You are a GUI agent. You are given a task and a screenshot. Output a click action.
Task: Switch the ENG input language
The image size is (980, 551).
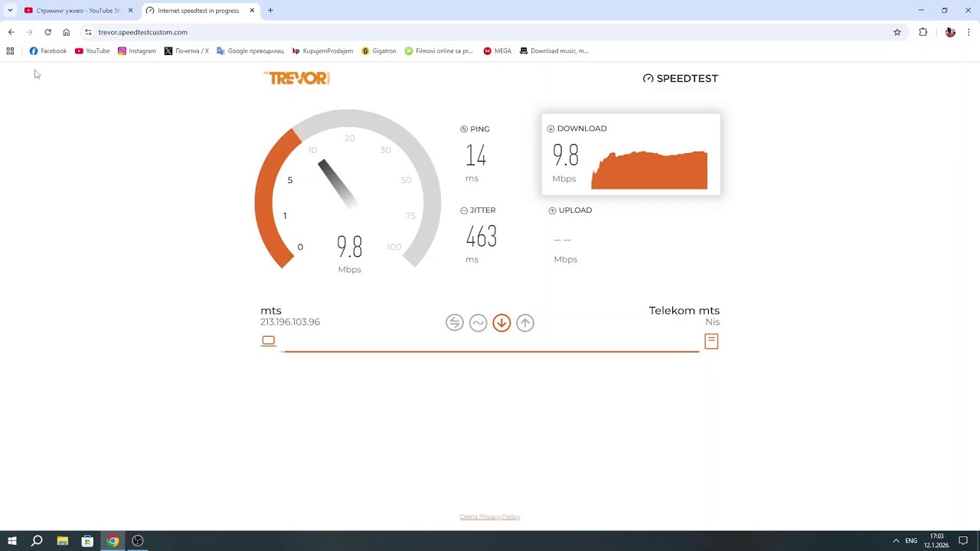coord(911,541)
